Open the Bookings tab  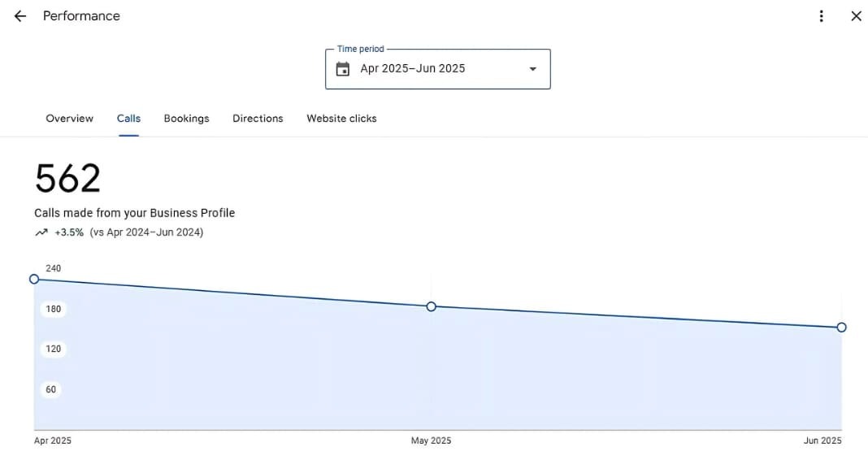click(186, 119)
